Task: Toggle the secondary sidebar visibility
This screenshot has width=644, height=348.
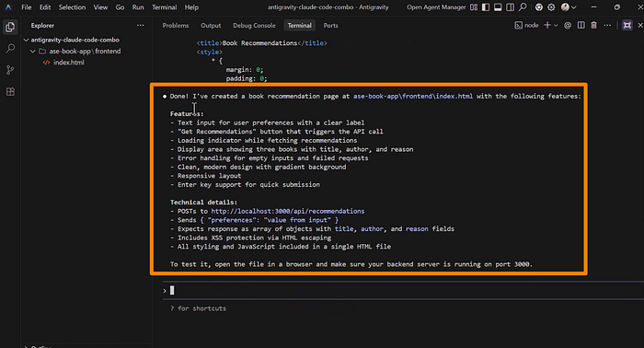Action: pos(510,7)
